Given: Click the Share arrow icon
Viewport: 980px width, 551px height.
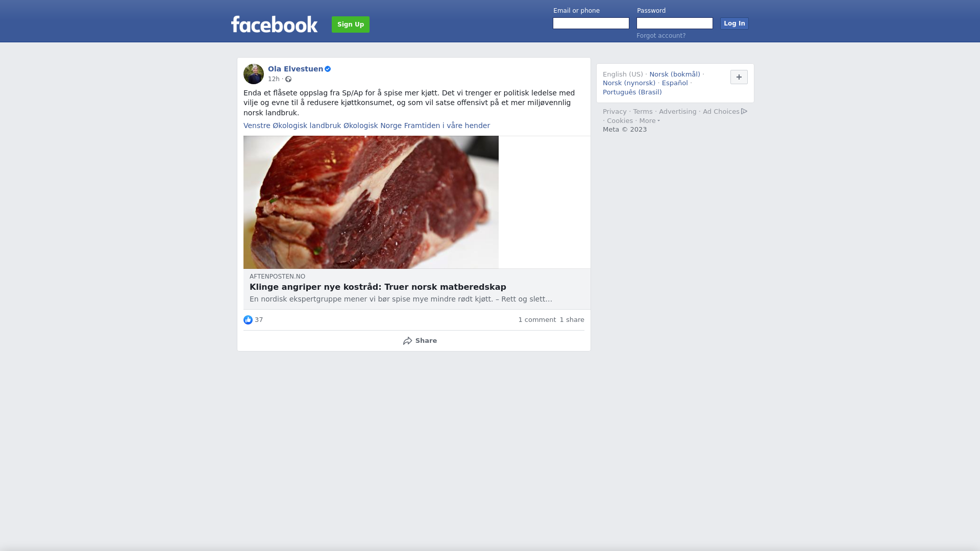Looking at the screenshot, I should click(x=407, y=341).
